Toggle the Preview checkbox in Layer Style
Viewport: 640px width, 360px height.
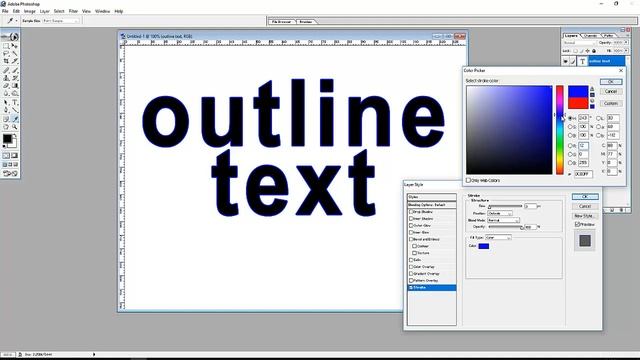(x=578, y=224)
